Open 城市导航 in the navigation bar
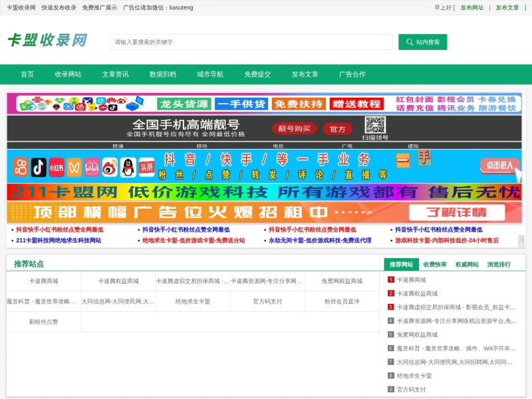532x399 pixels. pos(210,74)
